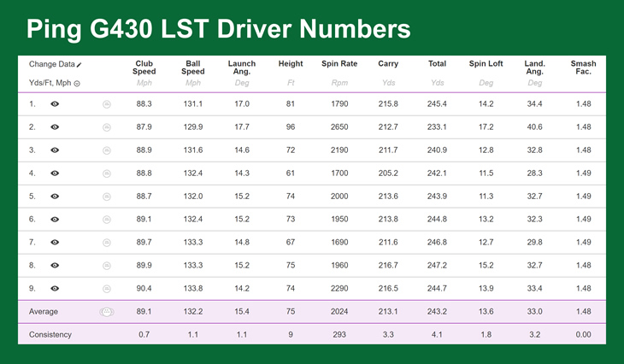Screen dimensions: 624x364
Task: Select the Ball Speed column header
Action: (x=193, y=68)
